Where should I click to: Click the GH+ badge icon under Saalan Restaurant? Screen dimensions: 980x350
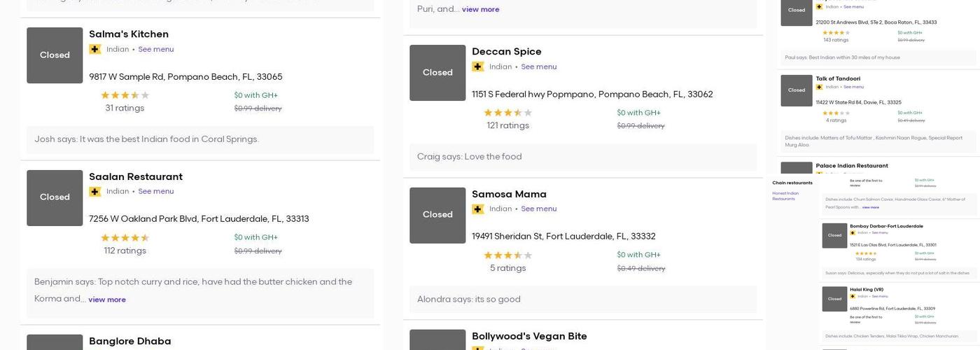(x=94, y=192)
